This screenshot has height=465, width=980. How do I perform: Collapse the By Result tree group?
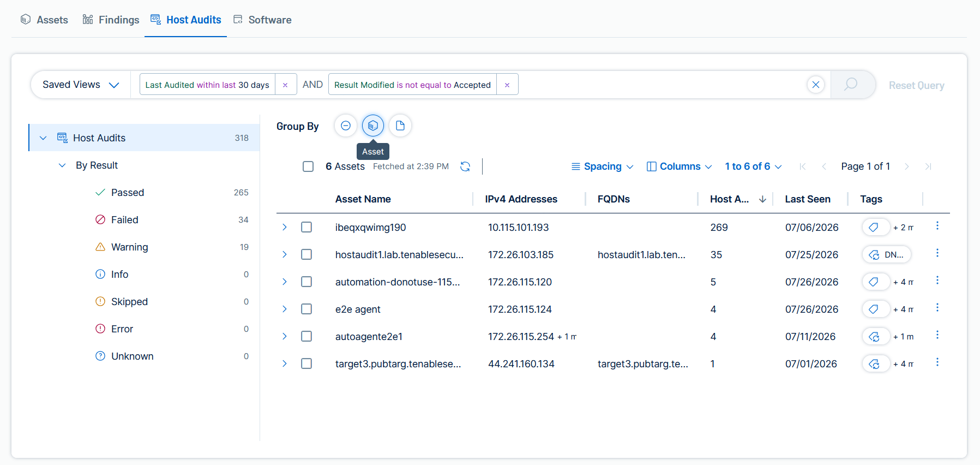[62, 165]
